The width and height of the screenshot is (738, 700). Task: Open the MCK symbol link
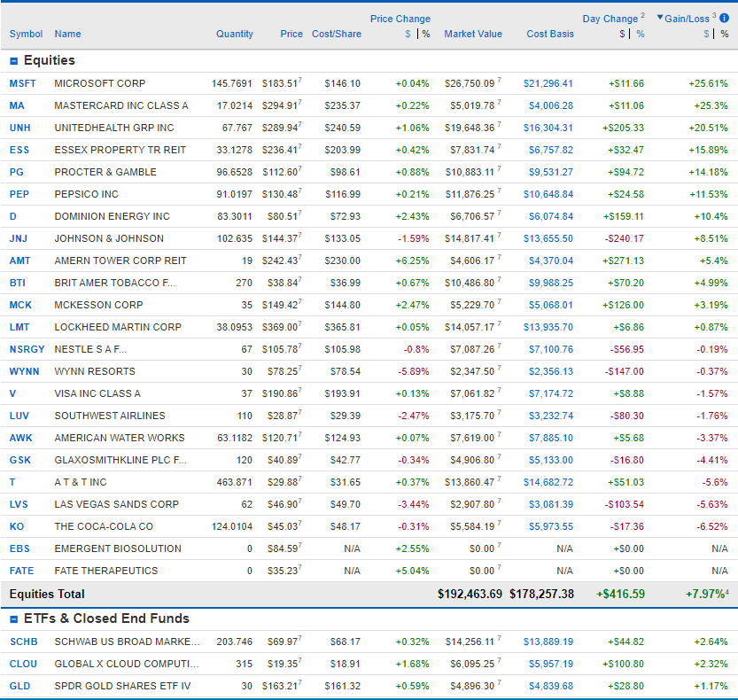coord(20,305)
